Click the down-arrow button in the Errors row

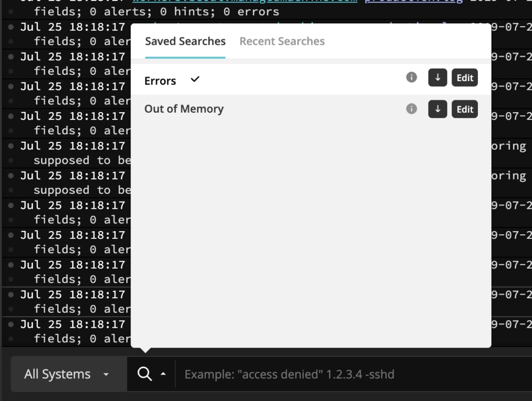437,78
